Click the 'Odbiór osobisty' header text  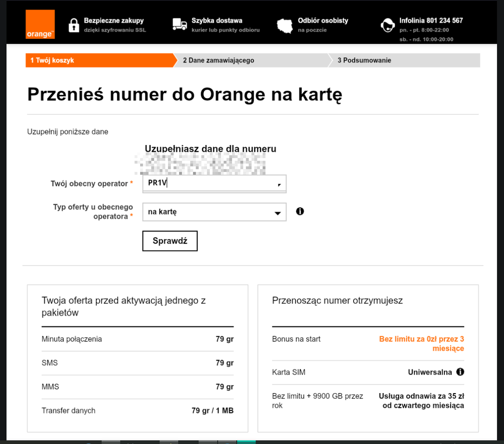pos(323,21)
